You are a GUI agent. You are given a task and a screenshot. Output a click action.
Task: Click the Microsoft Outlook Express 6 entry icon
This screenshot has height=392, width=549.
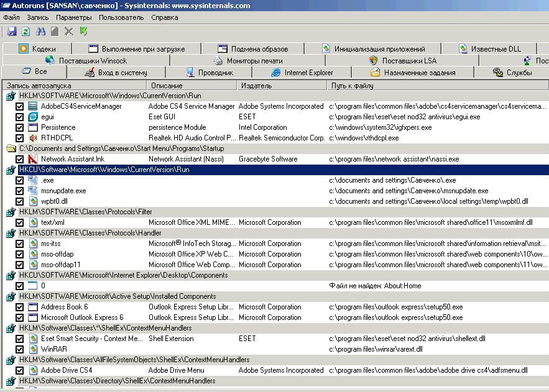click(33, 317)
